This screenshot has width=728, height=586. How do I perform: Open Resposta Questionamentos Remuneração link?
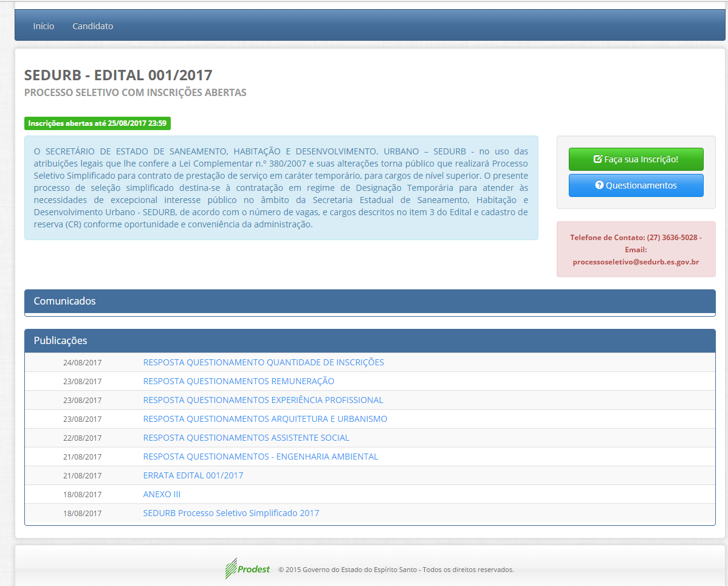tap(238, 381)
